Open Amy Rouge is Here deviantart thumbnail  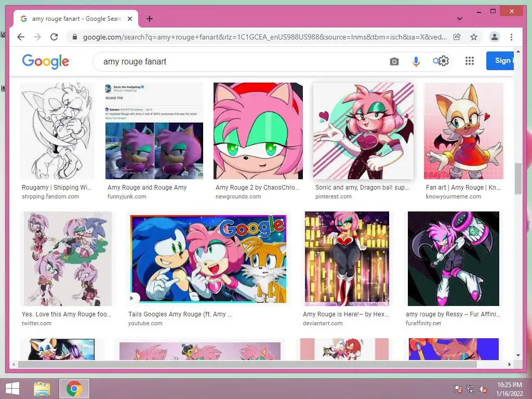tap(347, 259)
